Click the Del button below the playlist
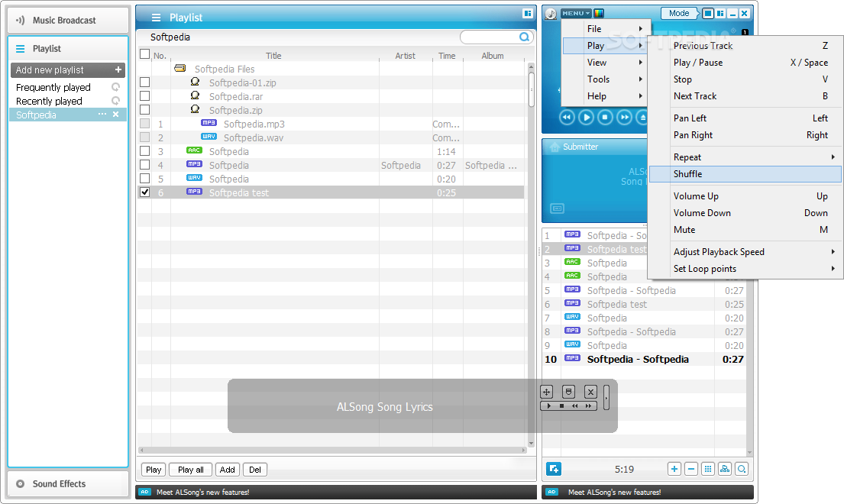Screen dimensions: 844x504 (x=254, y=470)
